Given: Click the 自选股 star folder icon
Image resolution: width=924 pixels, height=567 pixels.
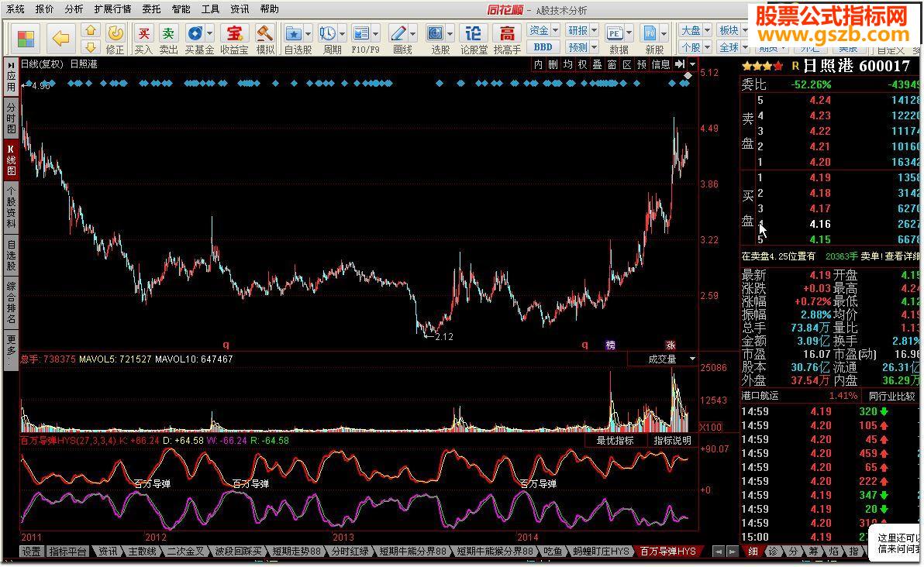Looking at the screenshot, I should click(x=294, y=33).
